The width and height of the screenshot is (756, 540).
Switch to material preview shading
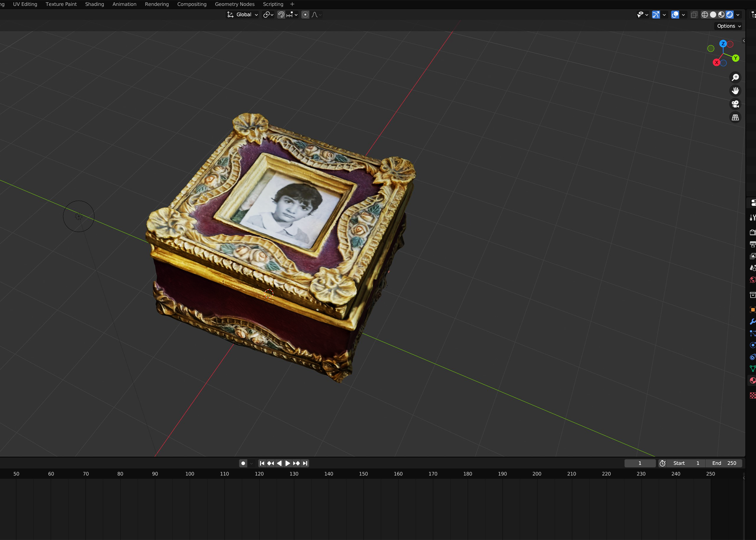721,15
